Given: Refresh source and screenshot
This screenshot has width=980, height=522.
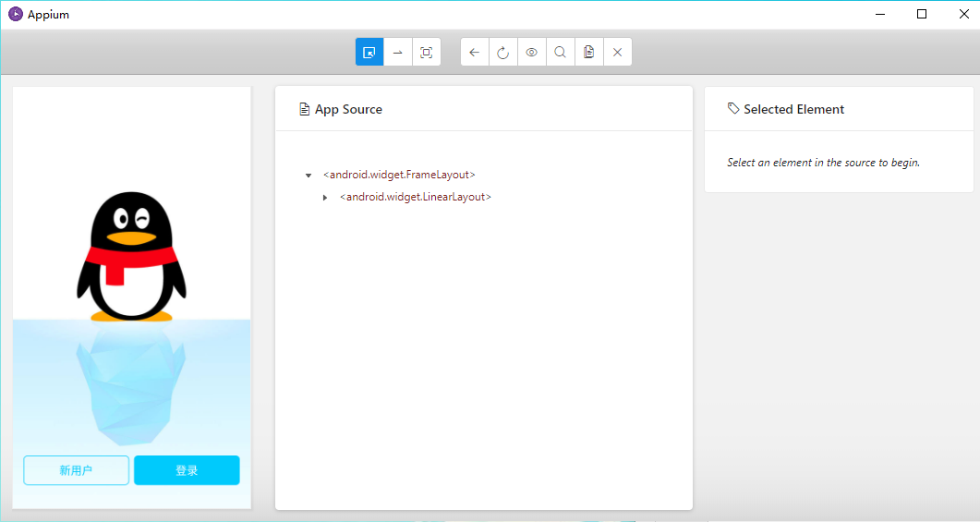Looking at the screenshot, I should point(503,52).
